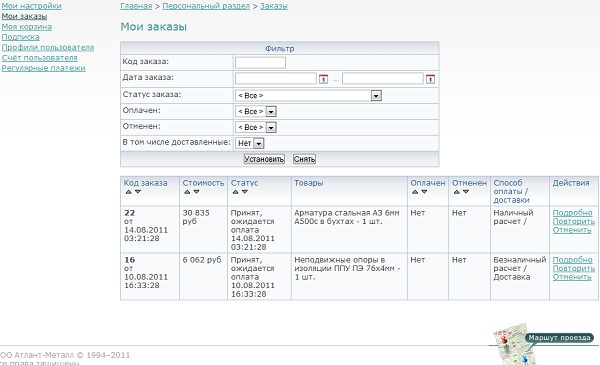Open Профили пользователя in sidebar

pos(48,47)
